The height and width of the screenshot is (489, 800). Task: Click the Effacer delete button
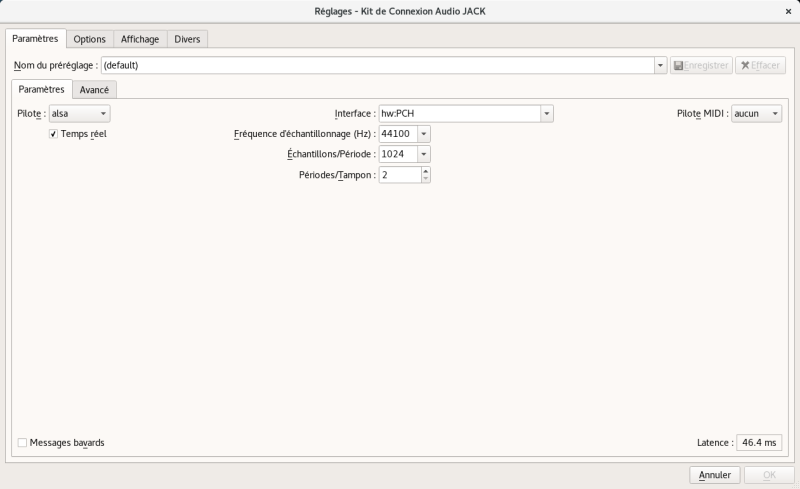pyautogui.click(x=760, y=65)
